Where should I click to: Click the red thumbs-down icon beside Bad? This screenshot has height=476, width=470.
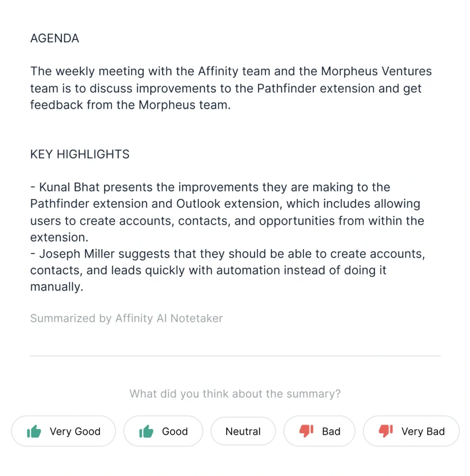307,431
